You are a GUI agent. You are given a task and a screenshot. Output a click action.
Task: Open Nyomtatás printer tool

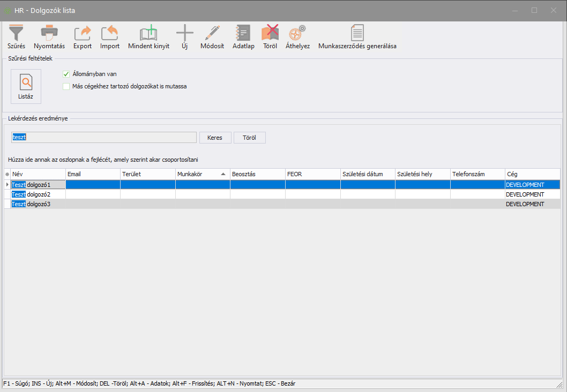coord(49,33)
